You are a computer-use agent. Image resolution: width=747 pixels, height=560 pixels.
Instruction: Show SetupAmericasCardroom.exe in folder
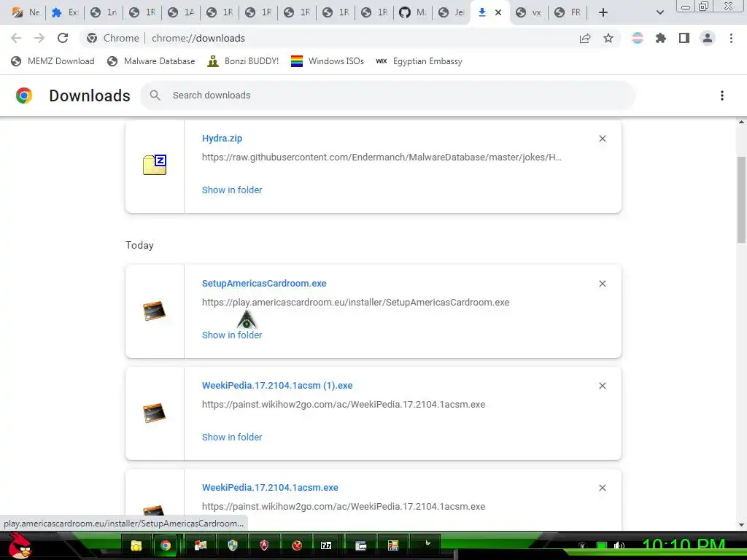[x=232, y=335]
